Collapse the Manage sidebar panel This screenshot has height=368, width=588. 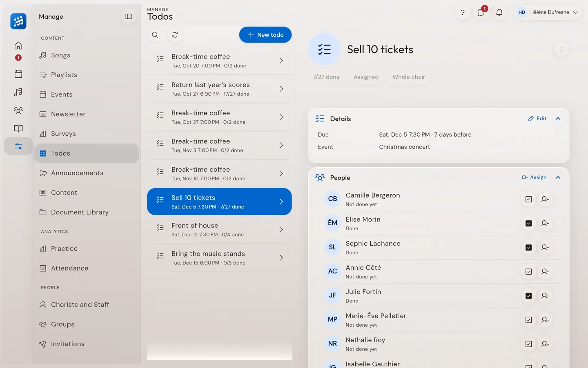[129, 16]
